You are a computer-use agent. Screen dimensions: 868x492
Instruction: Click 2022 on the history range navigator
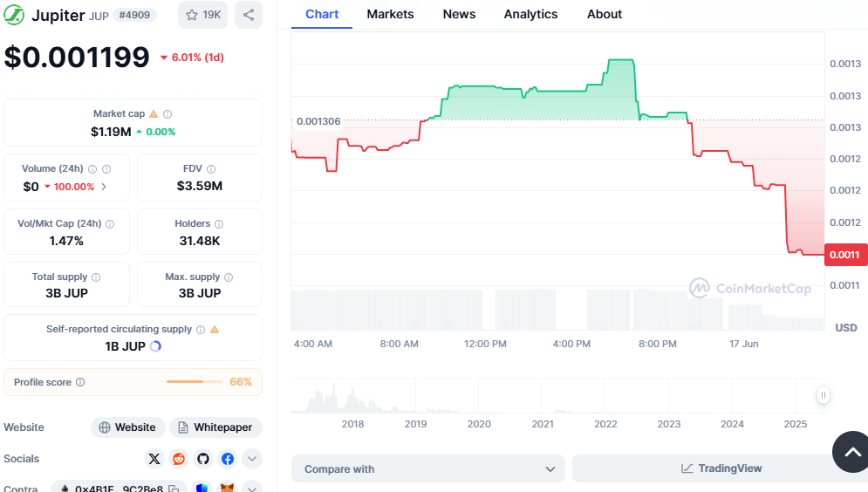(x=605, y=424)
